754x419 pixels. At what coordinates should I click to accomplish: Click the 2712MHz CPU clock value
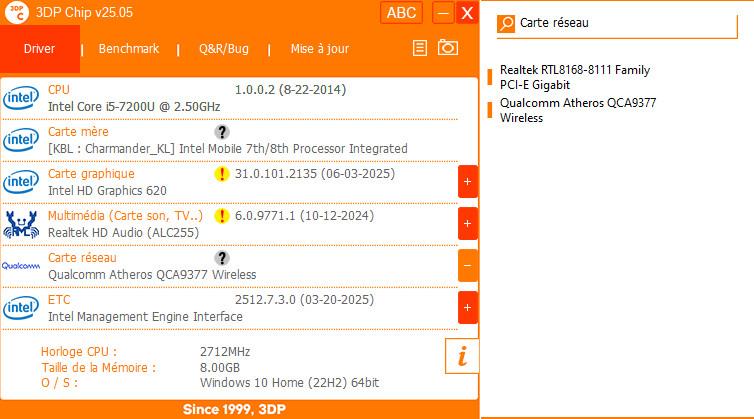[225, 352]
